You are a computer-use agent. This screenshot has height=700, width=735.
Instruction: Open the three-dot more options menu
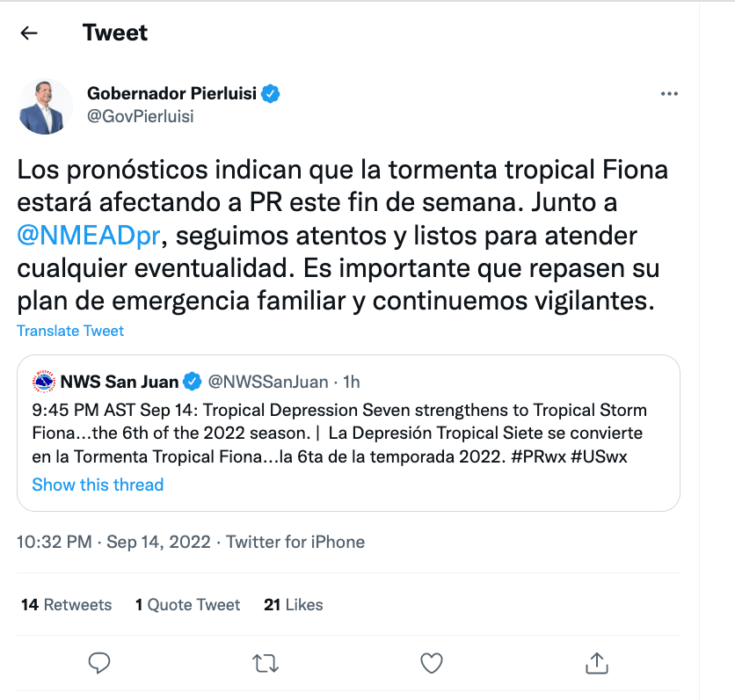click(x=669, y=93)
